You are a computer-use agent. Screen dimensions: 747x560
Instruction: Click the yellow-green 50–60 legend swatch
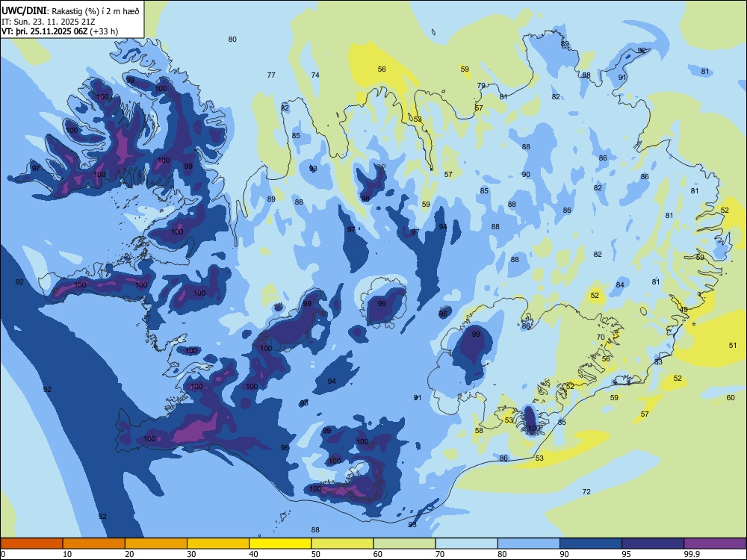(x=343, y=544)
